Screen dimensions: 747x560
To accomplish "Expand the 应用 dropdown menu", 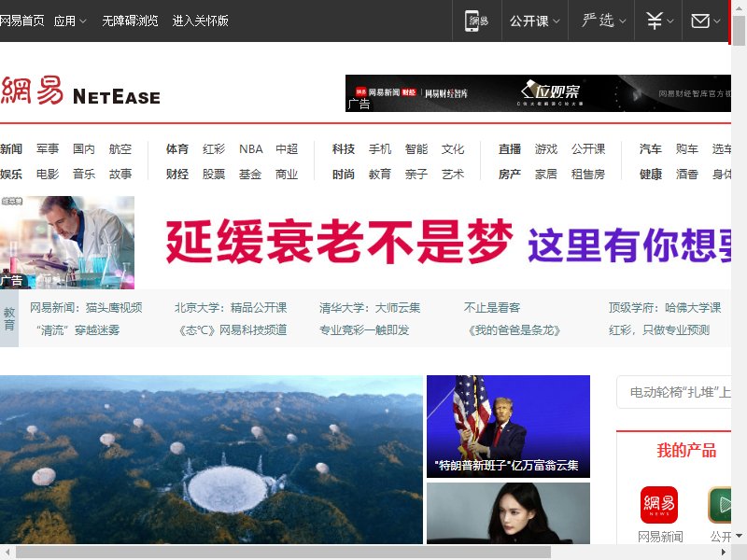I will coord(70,21).
